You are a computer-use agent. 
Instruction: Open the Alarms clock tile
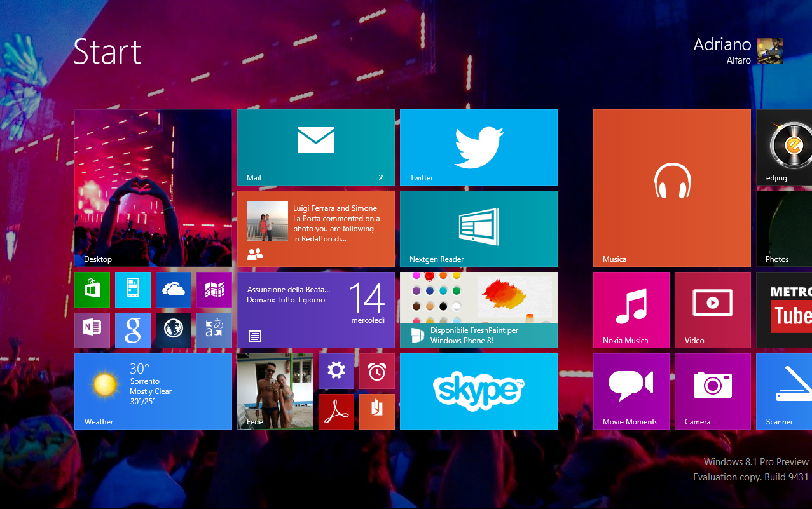point(377,371)
